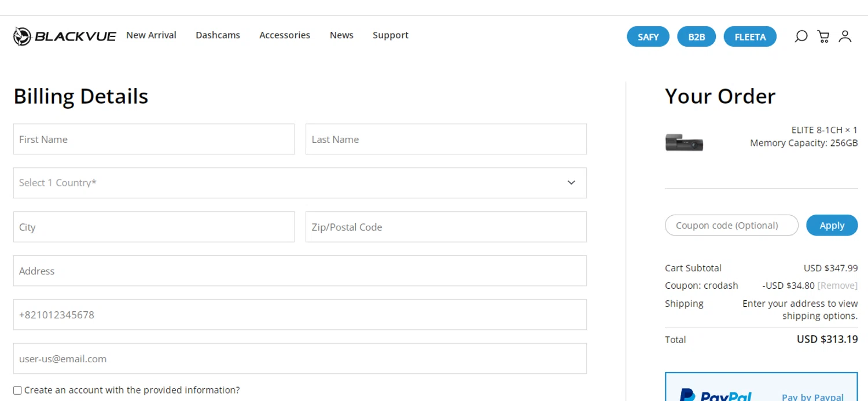Click the FLEETA button
Image resolution: width=868 pixels, height=401 pixels.
pyautogui.click(x=750, y=36)
